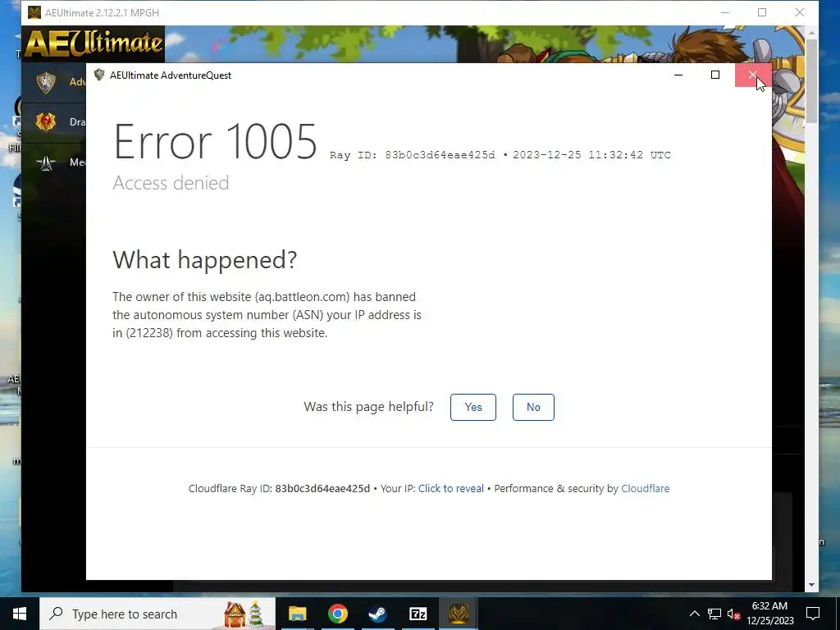The height and width of the screenshot is (630, 840).
Task: Click the AEUltimate main window scrollbar
Action: (811, 80)
